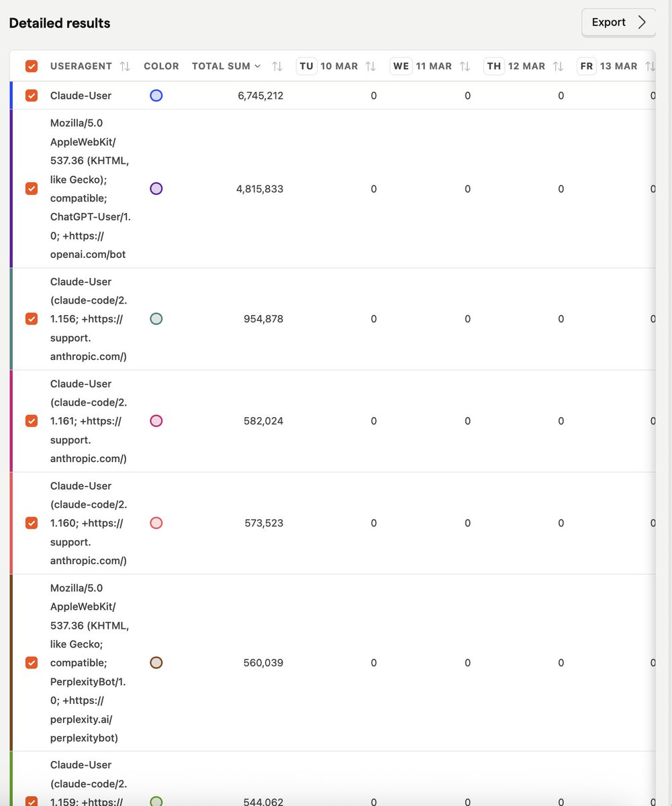This screenshot has width=672, height=806.
Task: Click the 10 MAR column label
Action: pos(339,66)
